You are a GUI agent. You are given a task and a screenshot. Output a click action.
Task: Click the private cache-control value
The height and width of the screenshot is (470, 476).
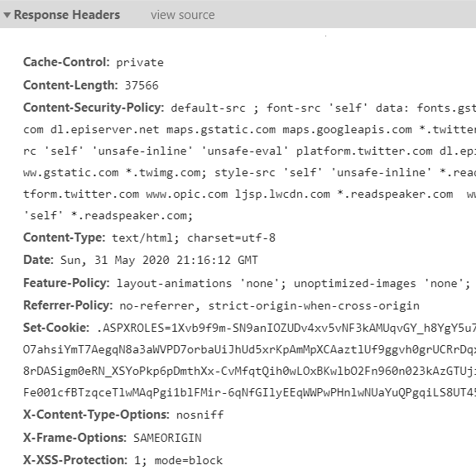coord(140,63)
